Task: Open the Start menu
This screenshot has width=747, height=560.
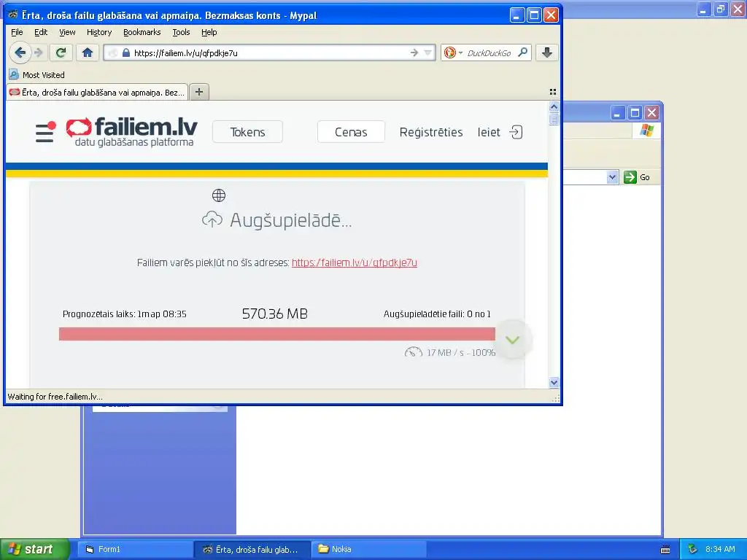Action: pos(35,549)
